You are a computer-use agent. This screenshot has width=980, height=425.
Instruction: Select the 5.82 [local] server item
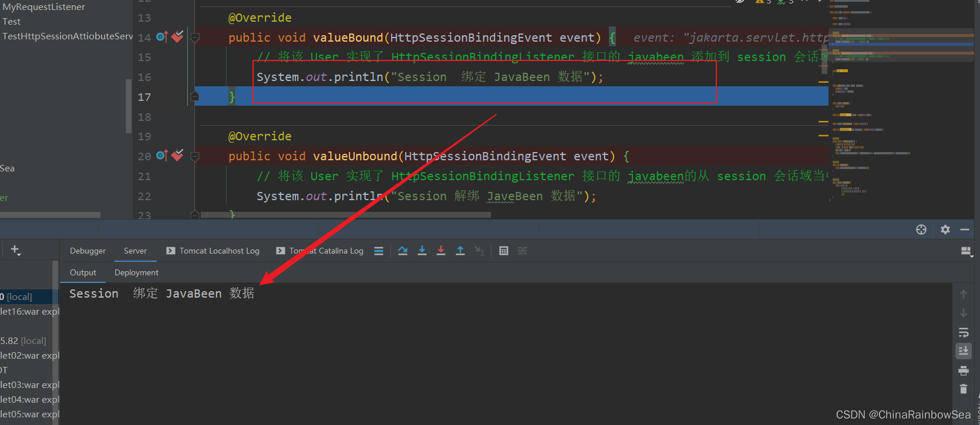coord(23,341)
